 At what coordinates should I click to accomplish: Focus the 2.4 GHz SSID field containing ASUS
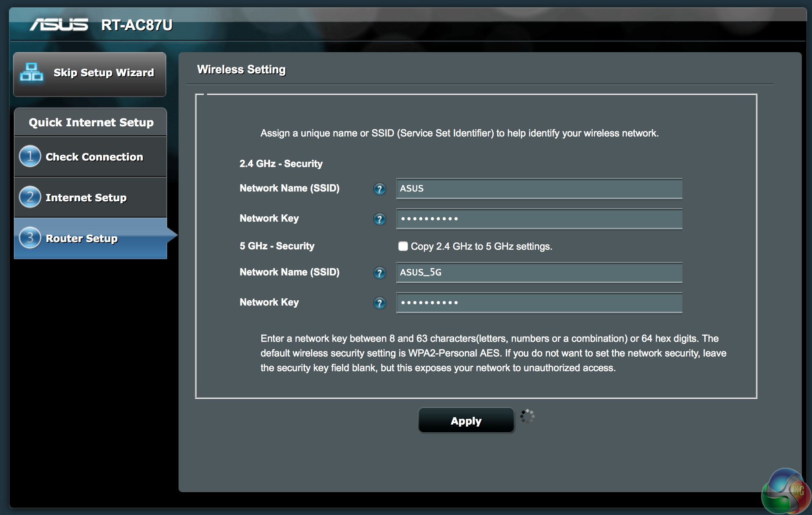click(x=539, y=189)
